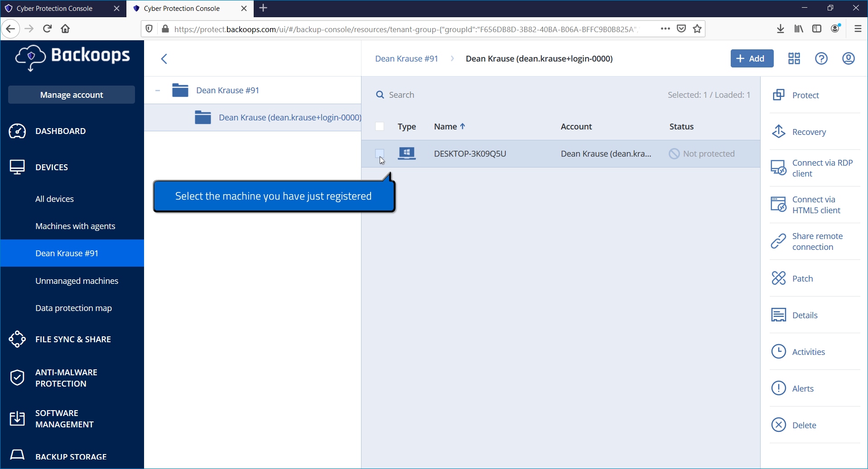Toggle Firefox sidebar icon

point(817,29)
